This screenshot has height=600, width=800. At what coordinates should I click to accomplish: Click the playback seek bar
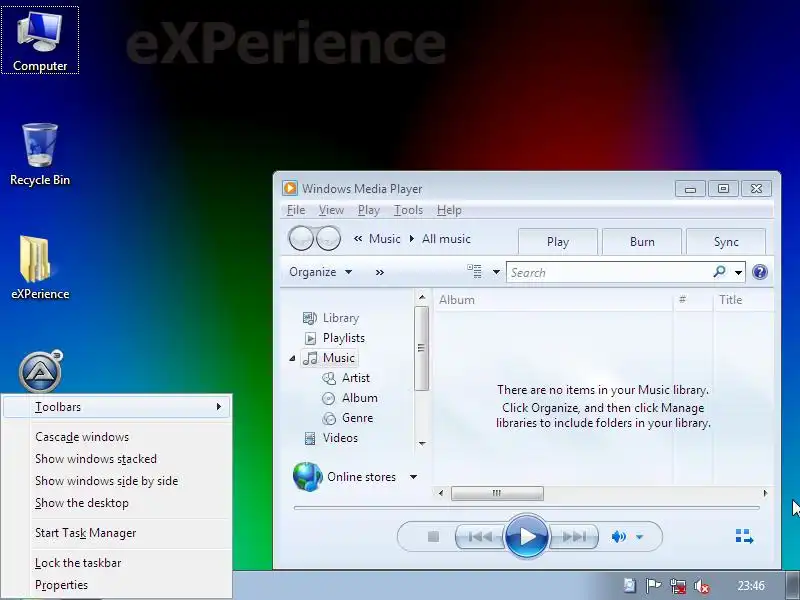[527, 508]
